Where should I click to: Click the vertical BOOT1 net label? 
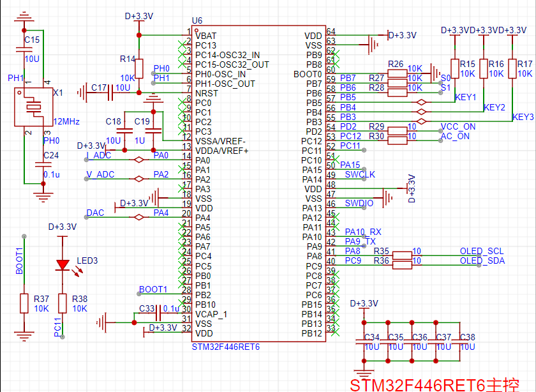point(19,260)
